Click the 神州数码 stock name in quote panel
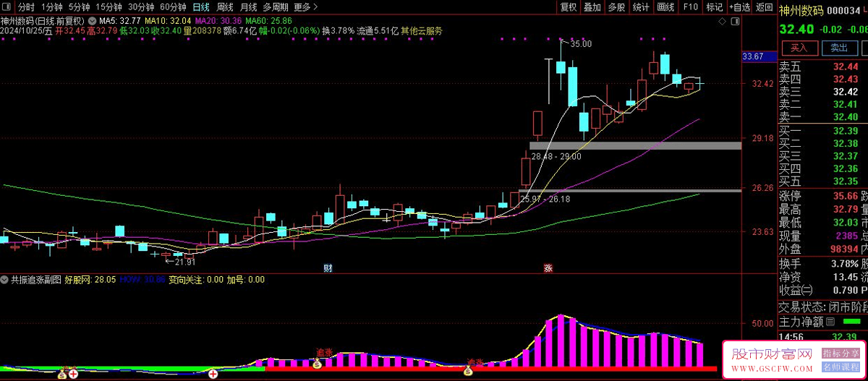This screenshot has height=381, width=868. pos(801,10)
